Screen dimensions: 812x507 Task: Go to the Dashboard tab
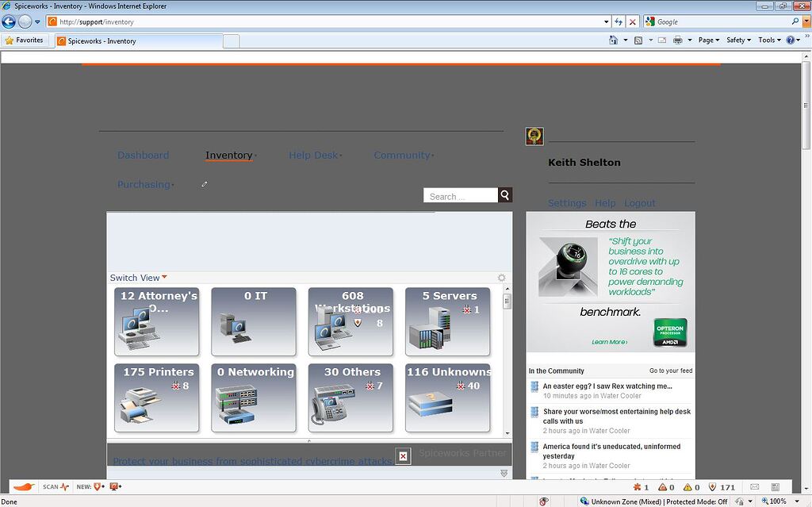click(143, 155)
